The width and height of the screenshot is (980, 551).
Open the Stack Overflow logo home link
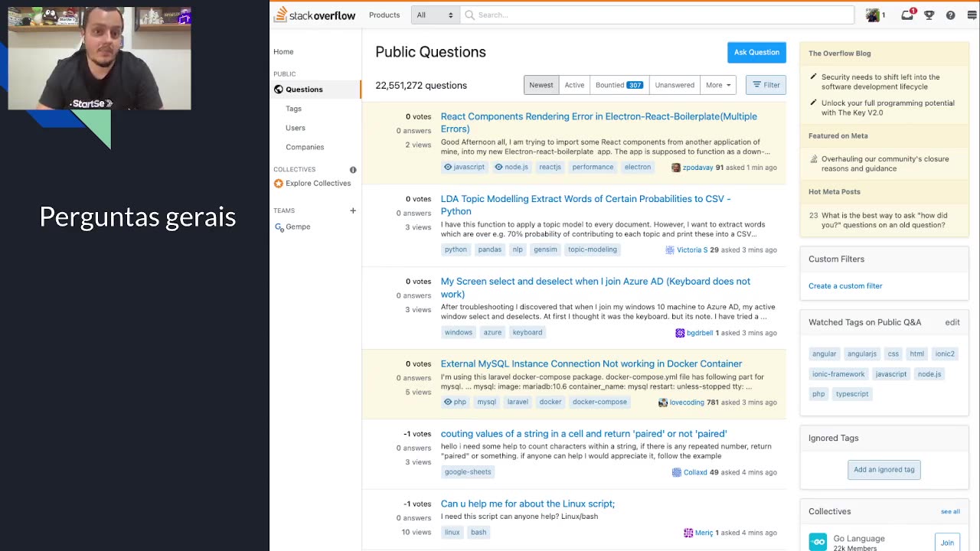[x=315, y=15]
